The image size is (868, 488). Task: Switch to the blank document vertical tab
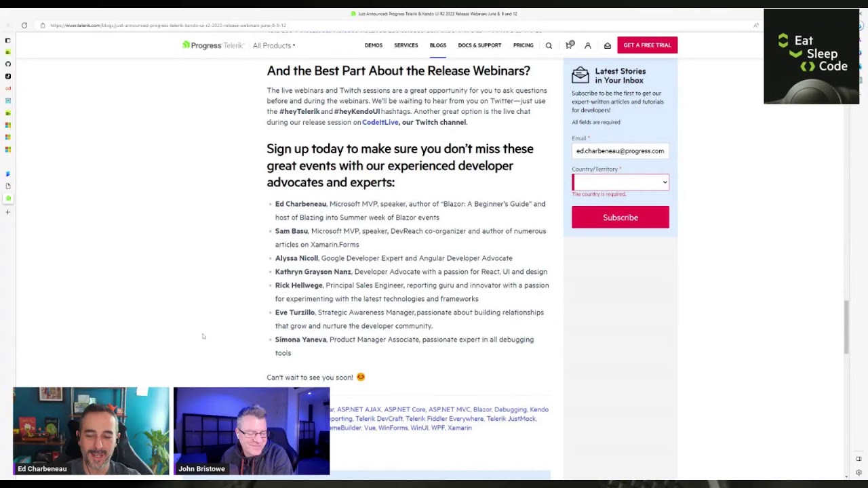(x=8, y=186)
